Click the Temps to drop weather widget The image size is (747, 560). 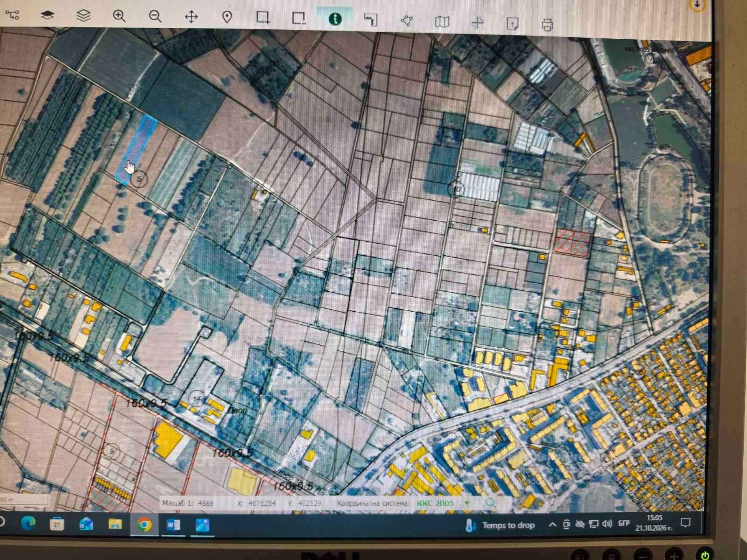click(500, 525)
